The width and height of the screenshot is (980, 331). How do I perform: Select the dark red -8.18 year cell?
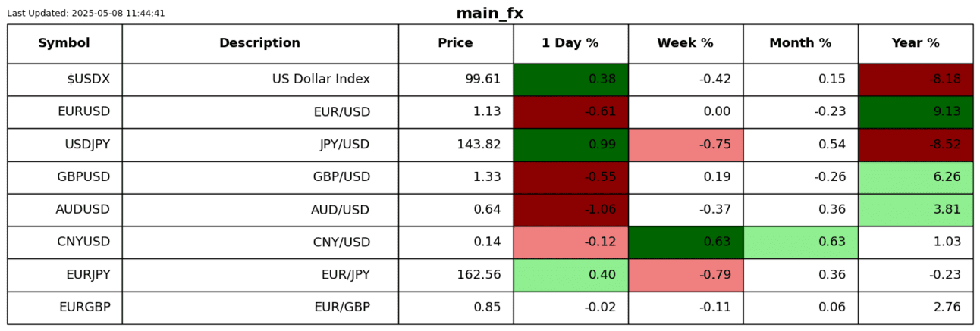click(x=916, y=80)
